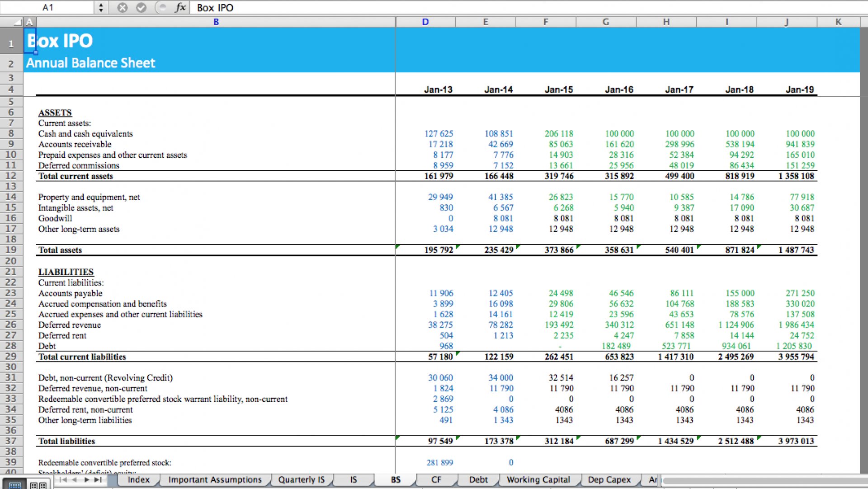
Task: Click Total current assets Jan-14 value 166 448
Action: click(x=499, y=176)
